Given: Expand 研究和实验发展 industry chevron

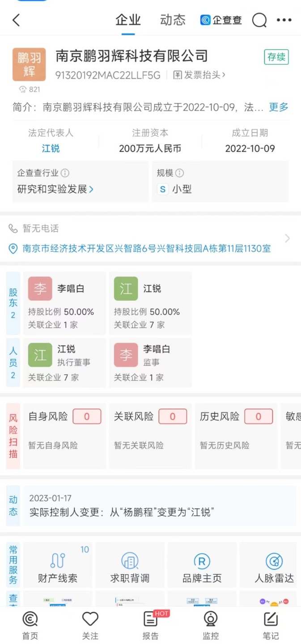Looking at the screenshot, I should [91, 189].
